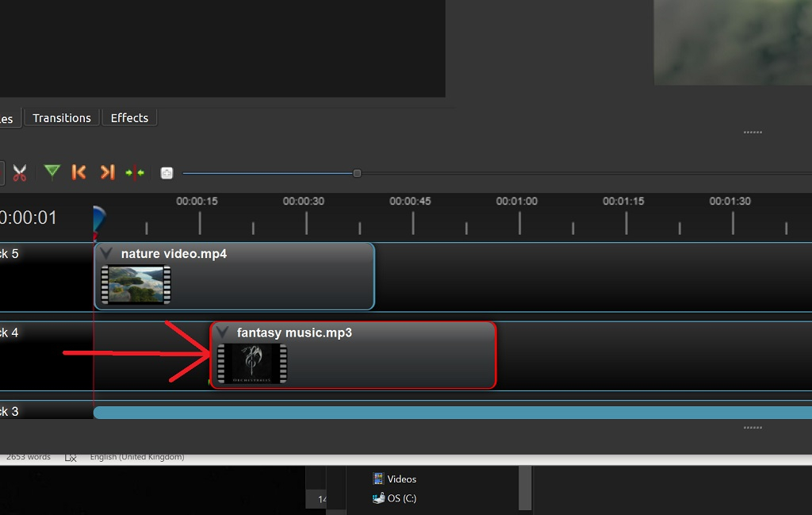Select the fantasy music.mp3 clip thumbnail
Viewport: 812px width, 515px height.
click(252, 363)
